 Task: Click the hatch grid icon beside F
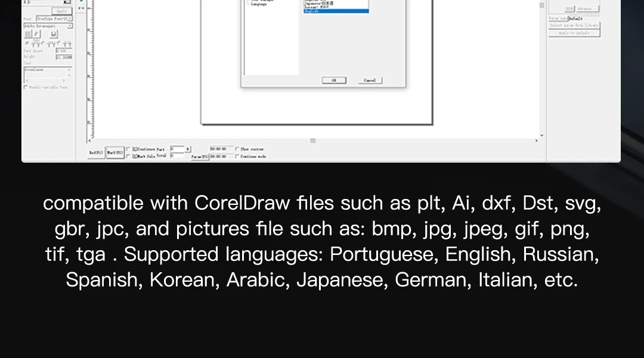pos(28,34)
